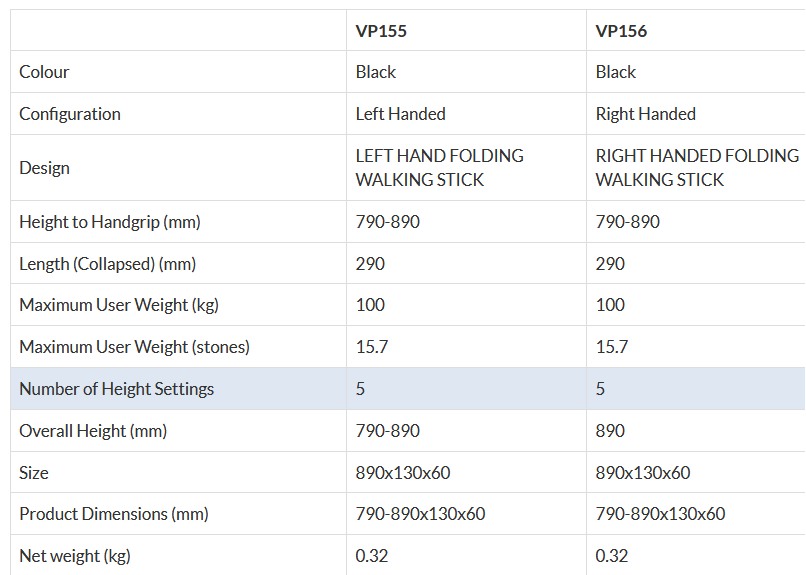Click the Size row label
This screenshot has width=806, height=575.
point(34,473)
